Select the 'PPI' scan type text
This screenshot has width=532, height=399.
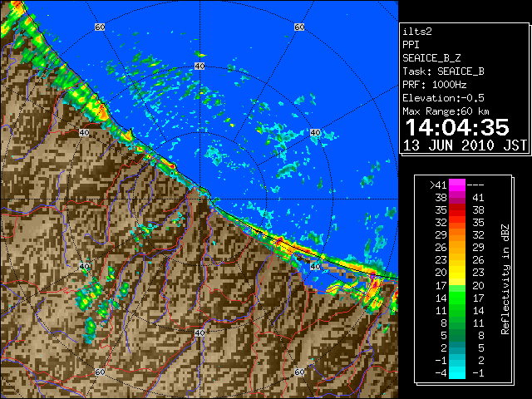411,45
